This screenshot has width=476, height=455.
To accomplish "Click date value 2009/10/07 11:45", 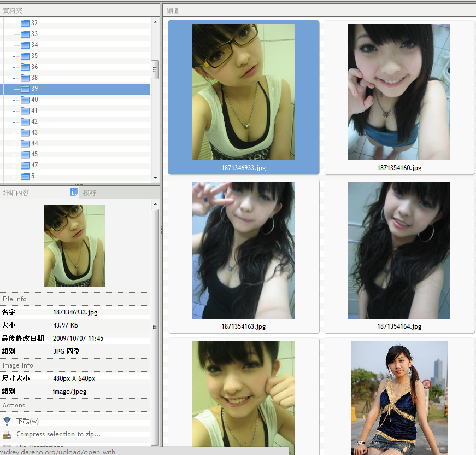I will (x=78, y=339).
